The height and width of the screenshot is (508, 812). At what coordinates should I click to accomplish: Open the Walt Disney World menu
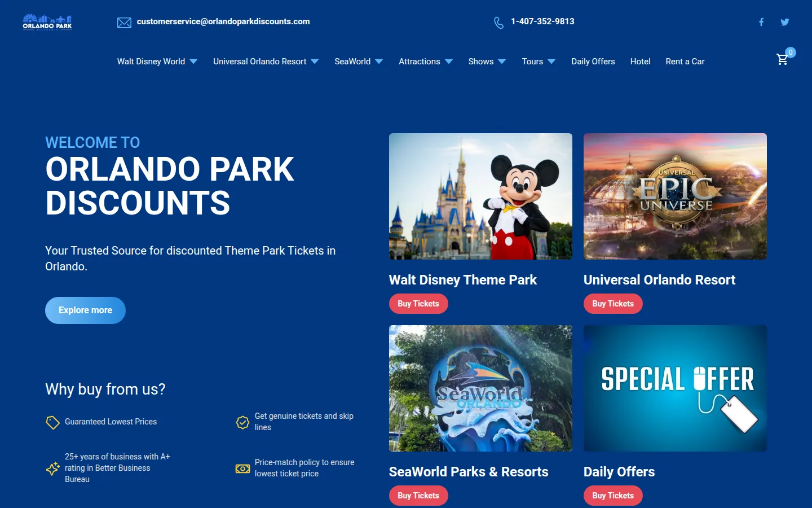pos(151,62)
